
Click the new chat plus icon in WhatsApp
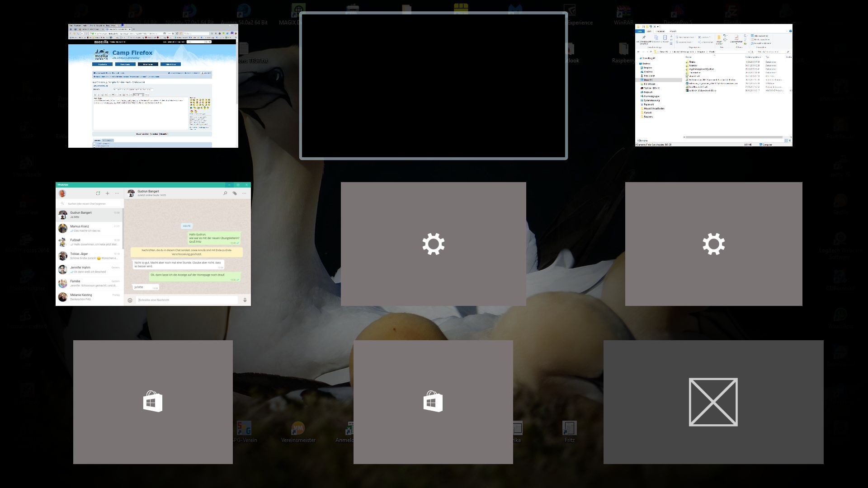pyautogui.click(x=107, y=193)
